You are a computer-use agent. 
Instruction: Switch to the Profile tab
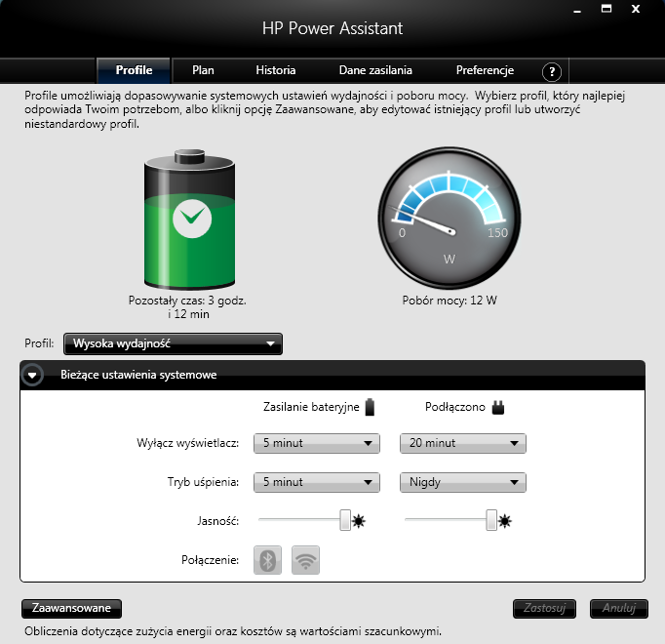(134, 70)
